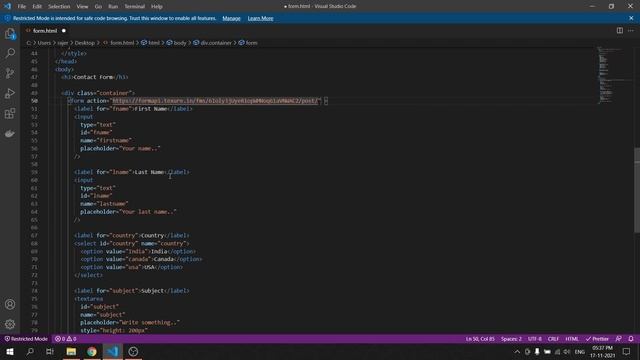Click the UTF-8 encoding status item
This screenshot has width=640, height=360.
535,339
